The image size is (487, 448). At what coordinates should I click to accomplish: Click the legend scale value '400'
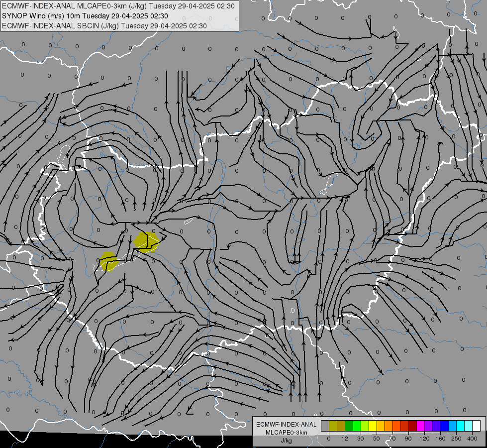click(x=472, y=439)
